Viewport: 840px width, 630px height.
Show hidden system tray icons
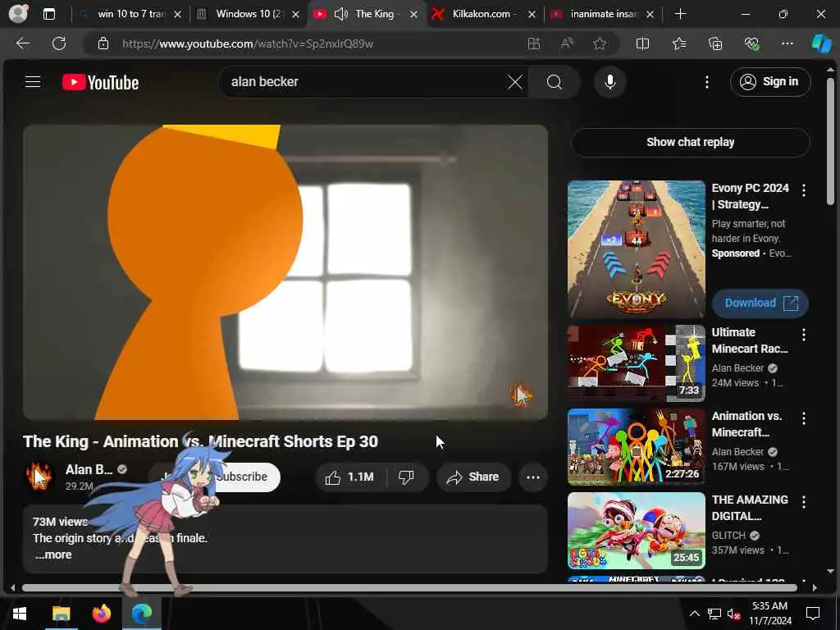694,614
